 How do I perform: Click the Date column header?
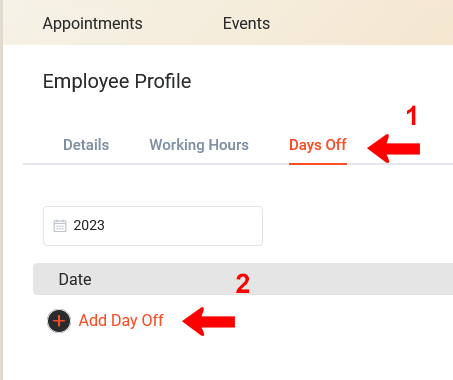coord(75,279)
